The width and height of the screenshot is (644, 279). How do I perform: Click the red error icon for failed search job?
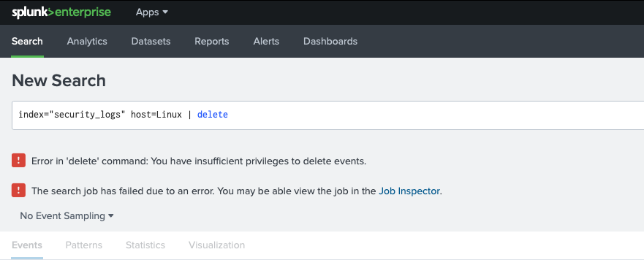click(18, 191)
